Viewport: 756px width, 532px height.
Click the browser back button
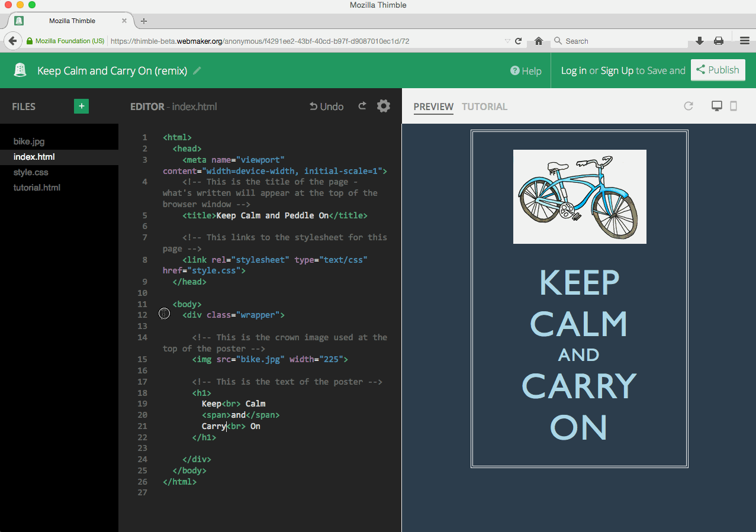click(x=12, y=41)
